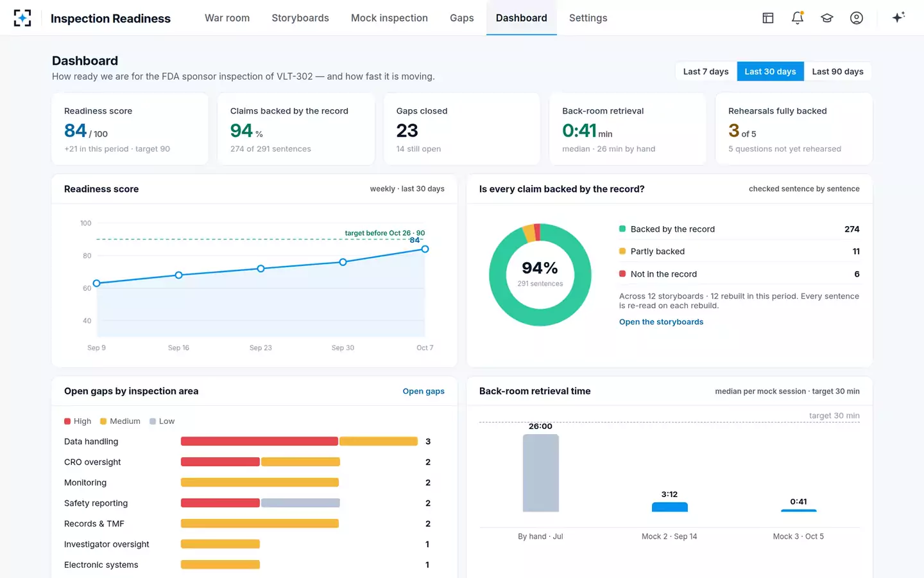Switch to the Storyboards tab
Image resolution: width=924 pixels, height=578 pixels.
tap(300, 18)
